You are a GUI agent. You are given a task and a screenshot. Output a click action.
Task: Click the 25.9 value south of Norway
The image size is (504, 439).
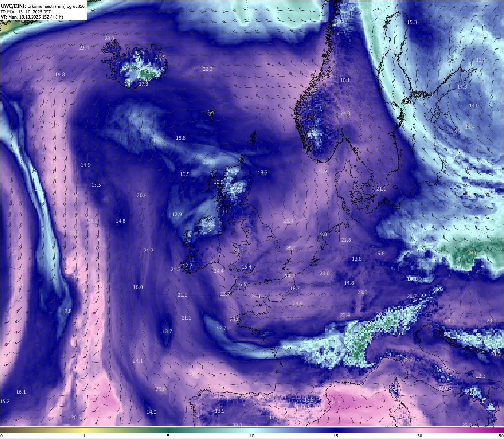pyautogui.click(x=322, y=171)
